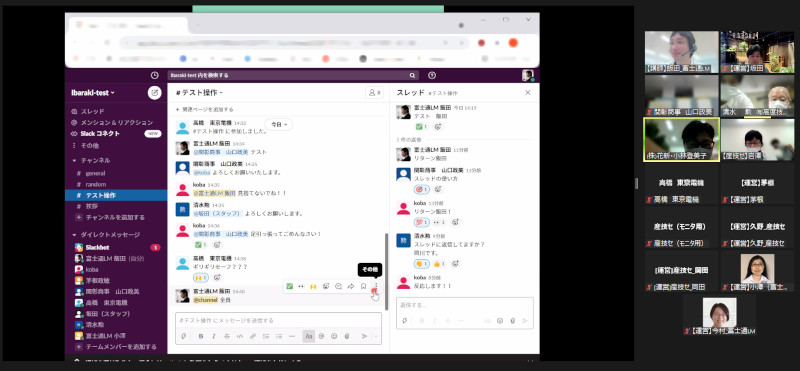Screen dimensions: 800x371
Task: Toggle the checkmark reaction under koba's message
Action: [201, 245]
